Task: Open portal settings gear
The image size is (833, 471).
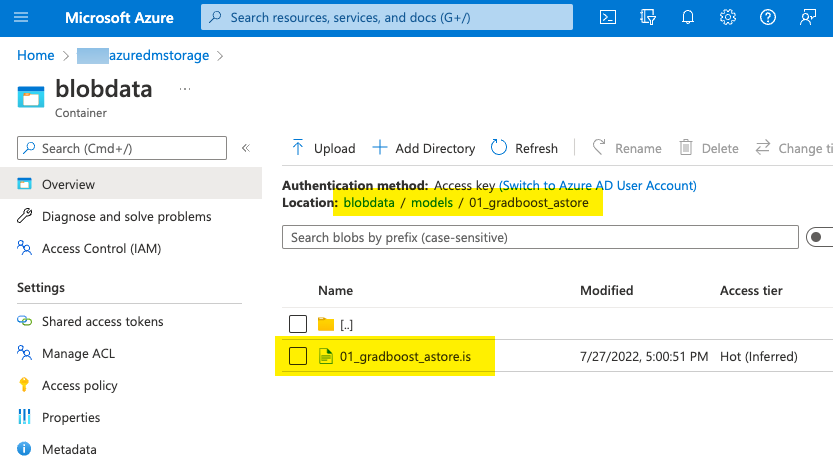Action: [728, 17]
